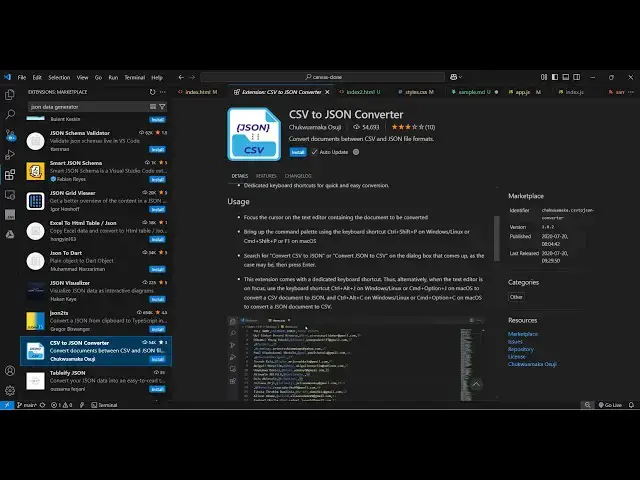
Task: Install the json2ts extension
Action: tap(158, 329)
